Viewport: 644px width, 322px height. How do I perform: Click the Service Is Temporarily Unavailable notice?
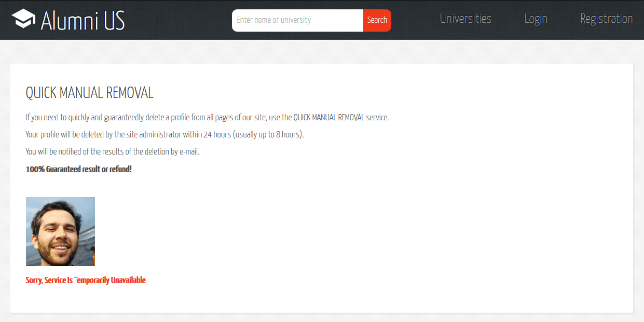pyautogui.click(x=86, y=280)
